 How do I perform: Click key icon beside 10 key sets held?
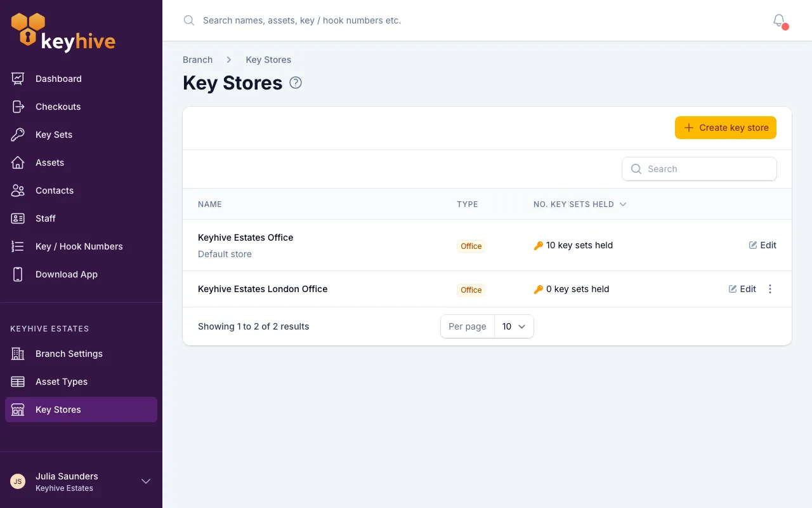click(x=539, y=246)
